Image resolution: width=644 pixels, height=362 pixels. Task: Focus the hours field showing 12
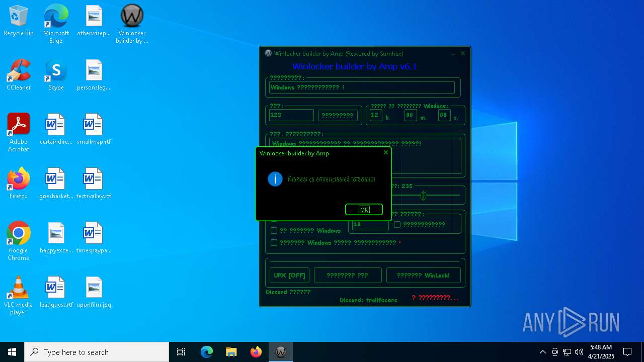point(376,115)
